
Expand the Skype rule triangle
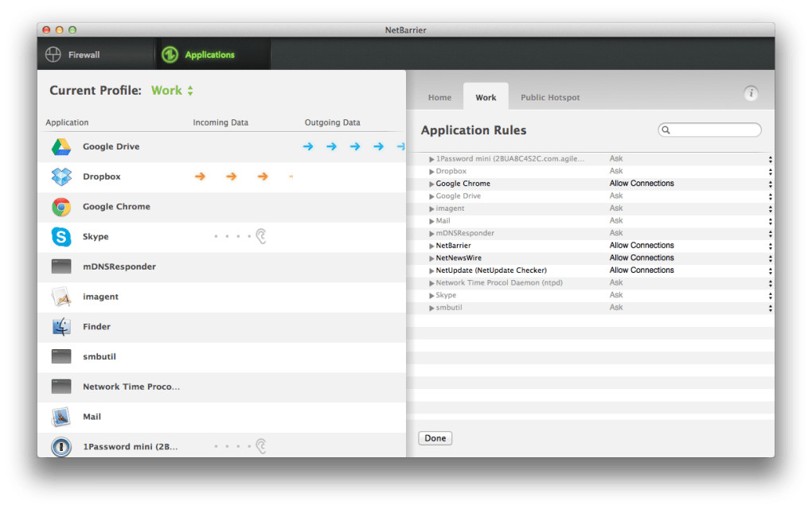click(431, 296)
